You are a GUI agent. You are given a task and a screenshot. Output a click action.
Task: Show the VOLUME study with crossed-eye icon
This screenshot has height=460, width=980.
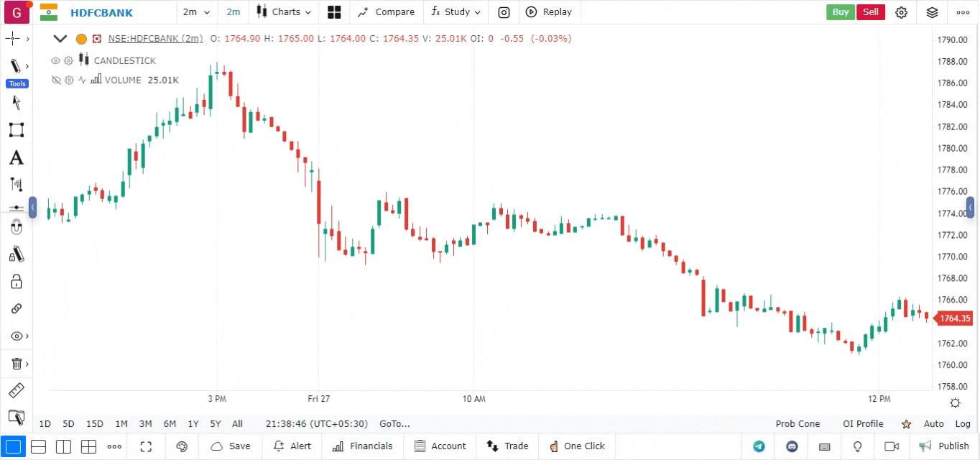click(x=55, y=80)
